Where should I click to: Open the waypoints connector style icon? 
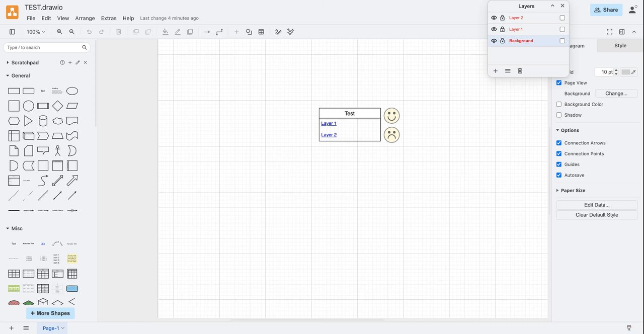pyautogui.click(x=219, y=32)
